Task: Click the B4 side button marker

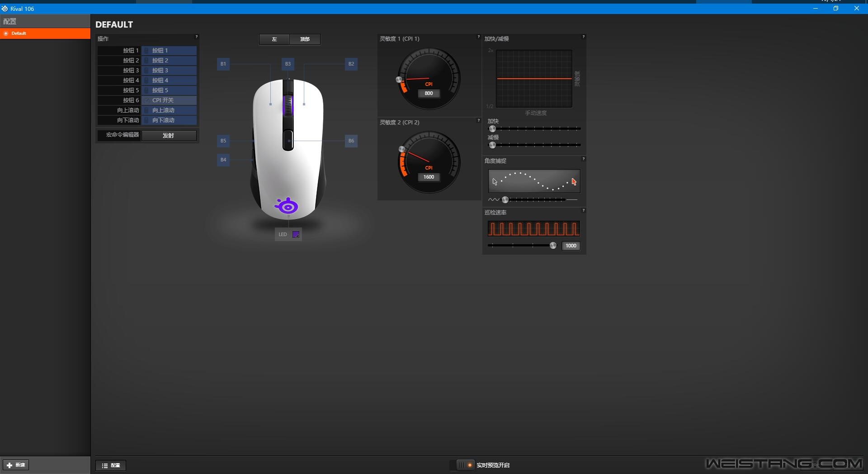Action: pos(223,160)
